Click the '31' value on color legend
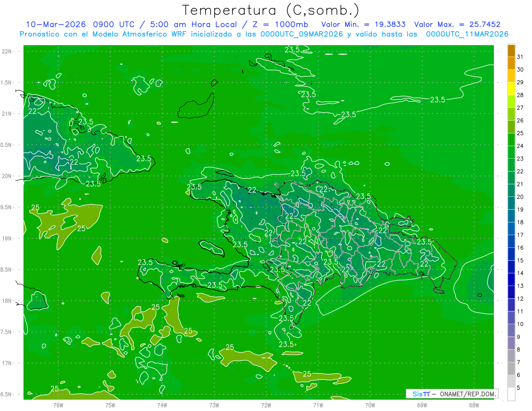 [520, 57]
